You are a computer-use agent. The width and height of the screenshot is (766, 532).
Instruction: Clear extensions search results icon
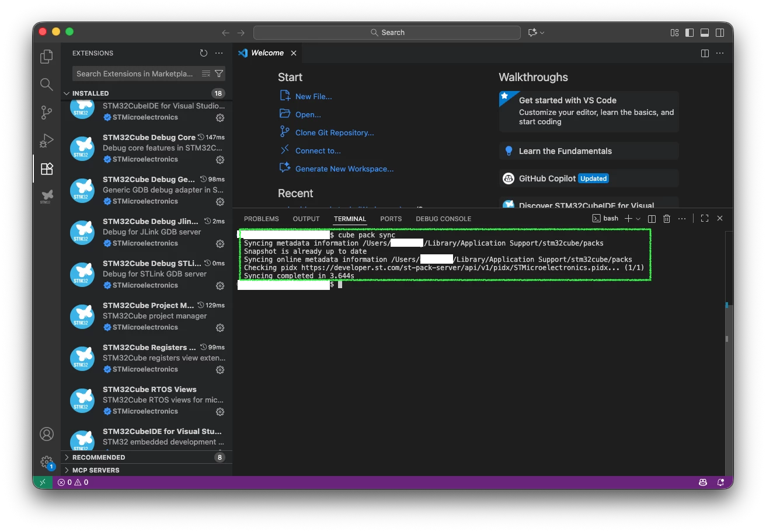click(x=206, y=73)
